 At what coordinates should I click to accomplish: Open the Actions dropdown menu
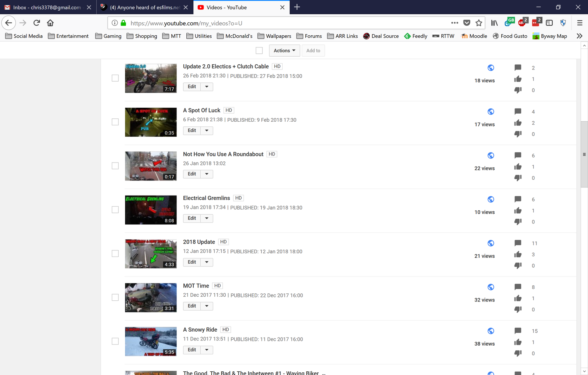284,50
